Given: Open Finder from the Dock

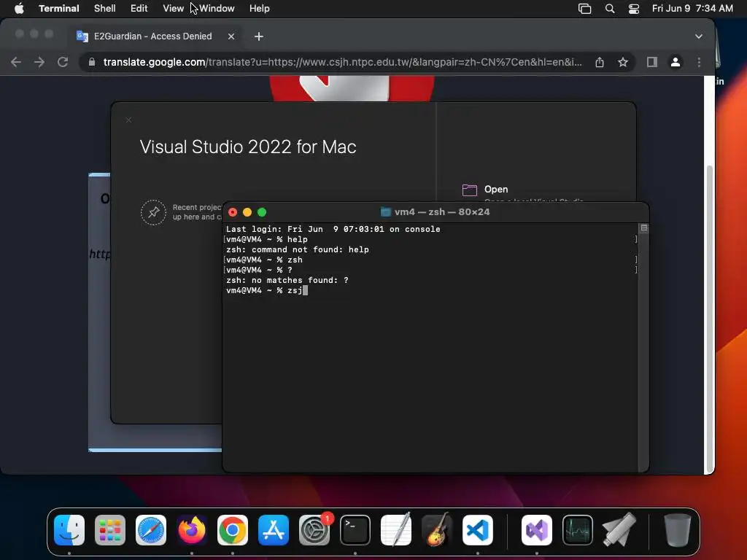Looking at the screenshot, I should coord(69,530).
